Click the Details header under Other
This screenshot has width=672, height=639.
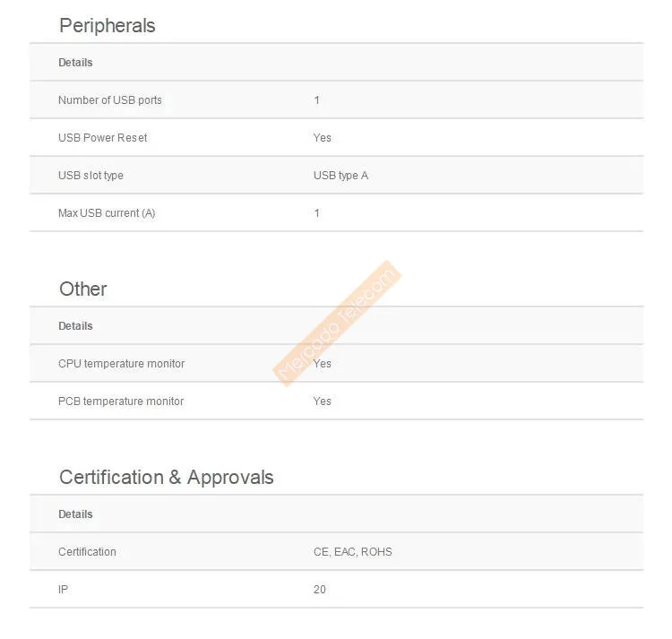[75, 326]
